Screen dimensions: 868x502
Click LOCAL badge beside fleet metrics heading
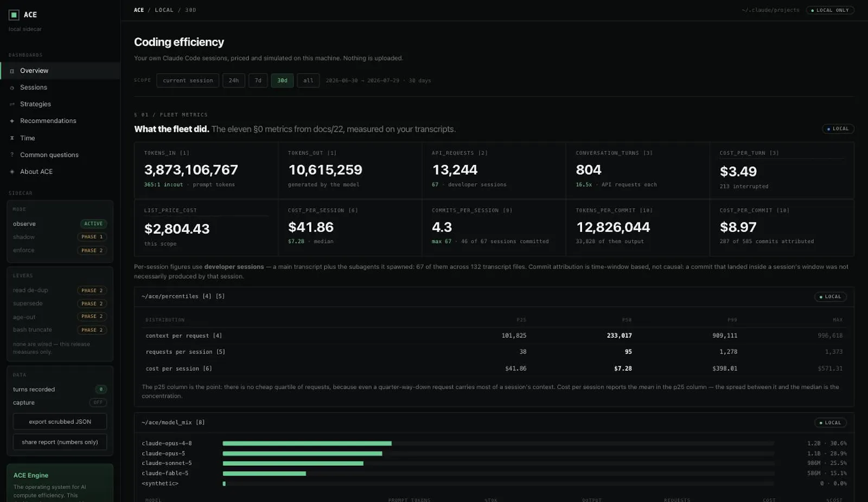tap(838, 129)
